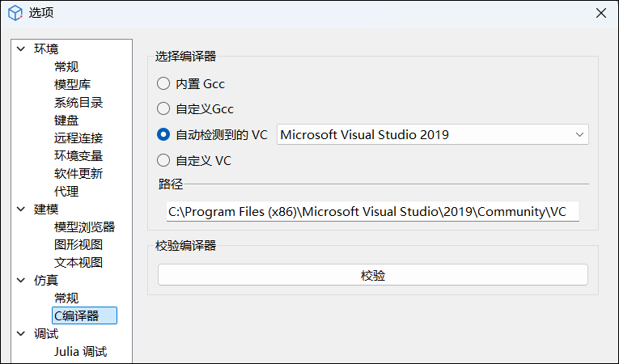Select 环境变量 in the tree
Viewport: 619px width, 364px height.
pyautogui.click(x=78, y=156)
